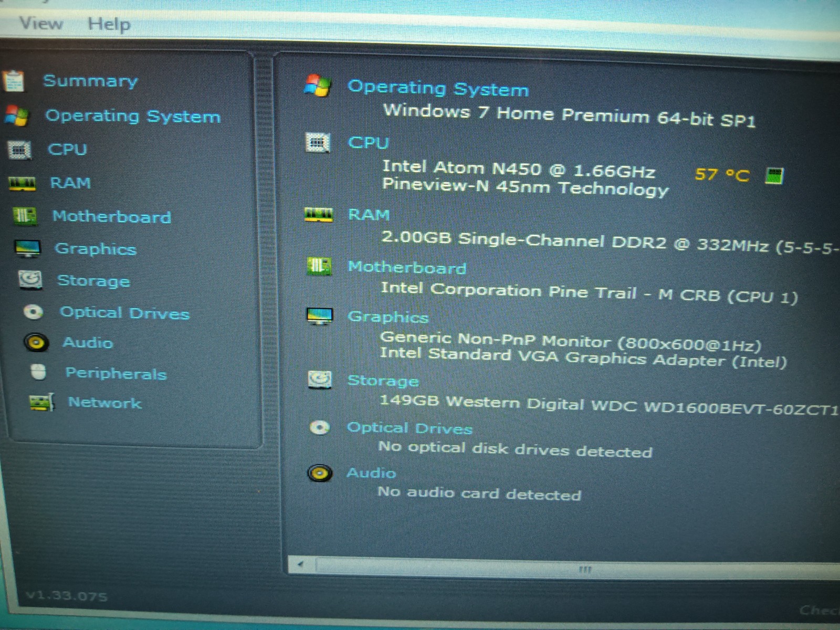The height and width of the screenshot is (630, 840).
Task: Select Motherboard in the sidebar
Action: point(112,216)
